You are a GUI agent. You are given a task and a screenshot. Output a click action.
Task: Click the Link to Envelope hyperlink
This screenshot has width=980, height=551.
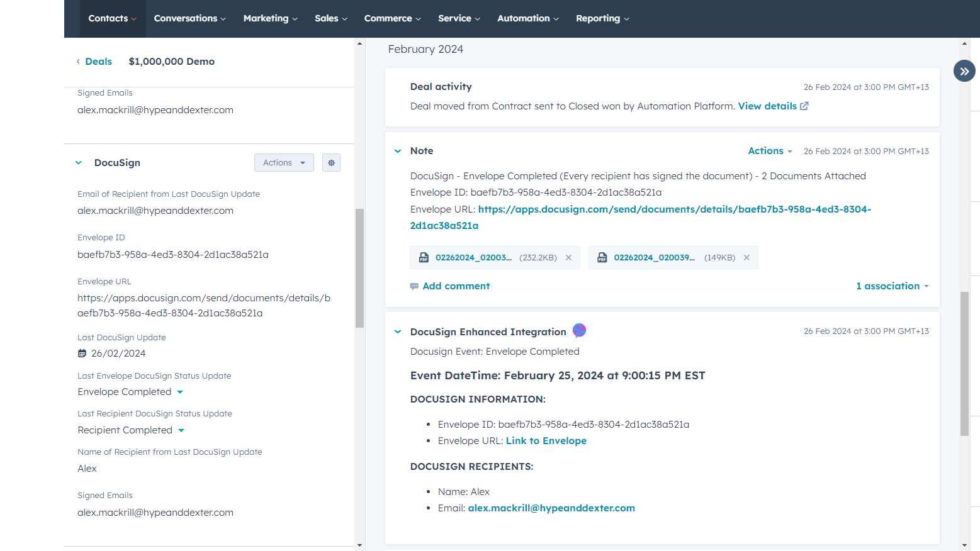click(546, 441)
